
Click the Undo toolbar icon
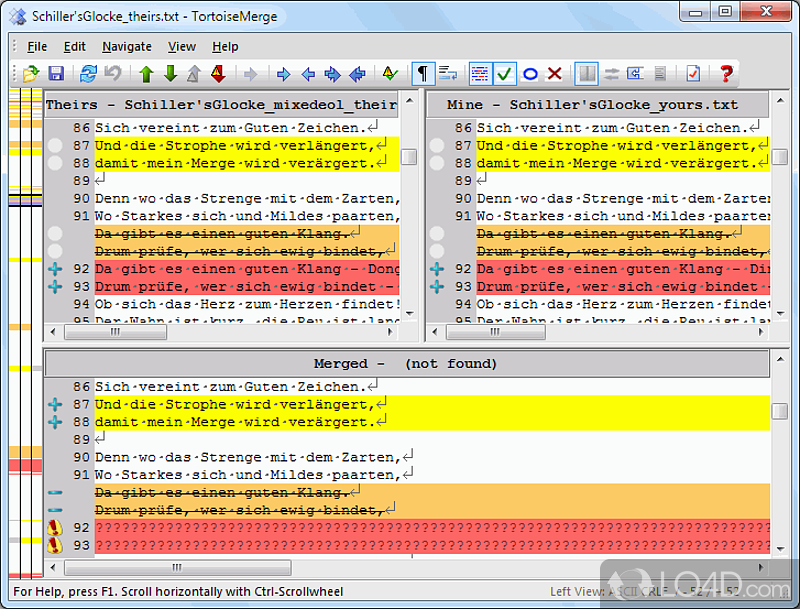point(113,74)
